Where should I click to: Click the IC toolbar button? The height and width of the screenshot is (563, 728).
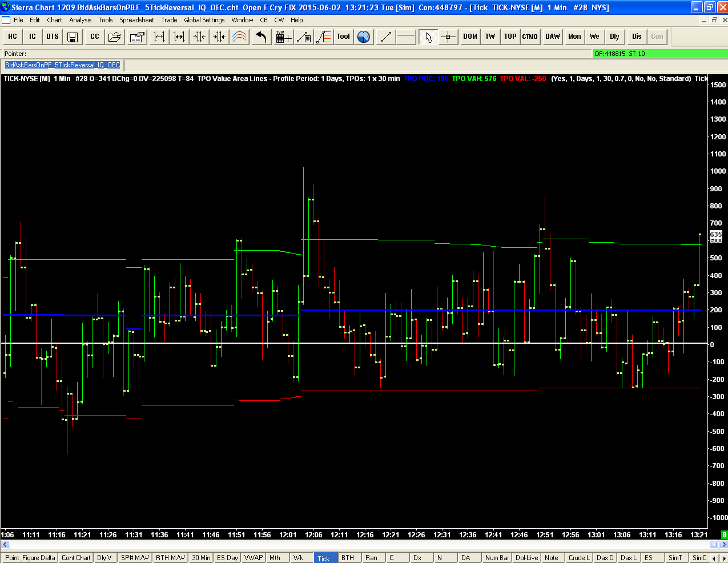tap(33, 37)
